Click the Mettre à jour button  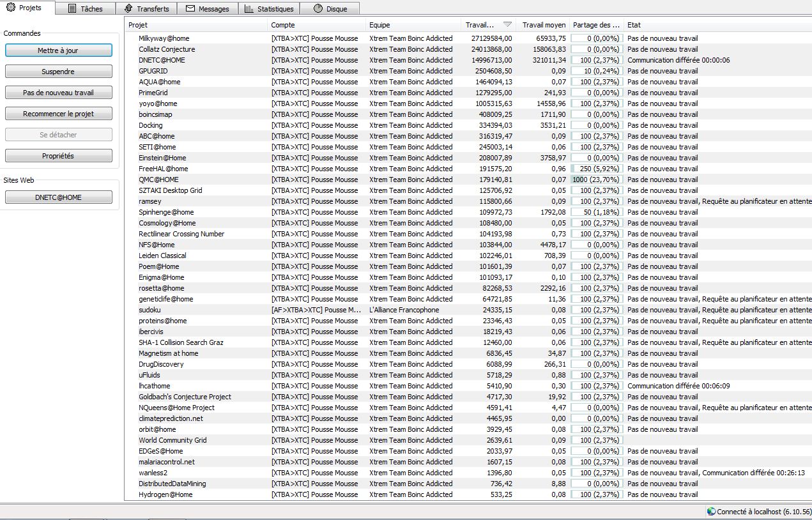(x=58, y=50)
